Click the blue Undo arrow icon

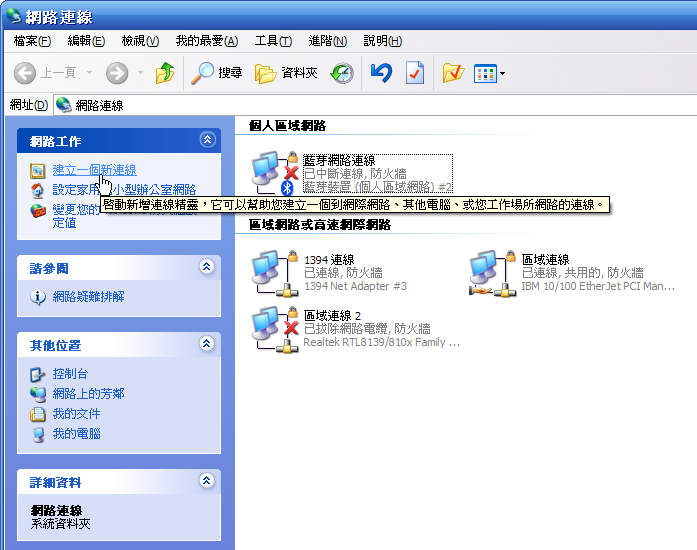pyautogui.click(x=381, y=72)
